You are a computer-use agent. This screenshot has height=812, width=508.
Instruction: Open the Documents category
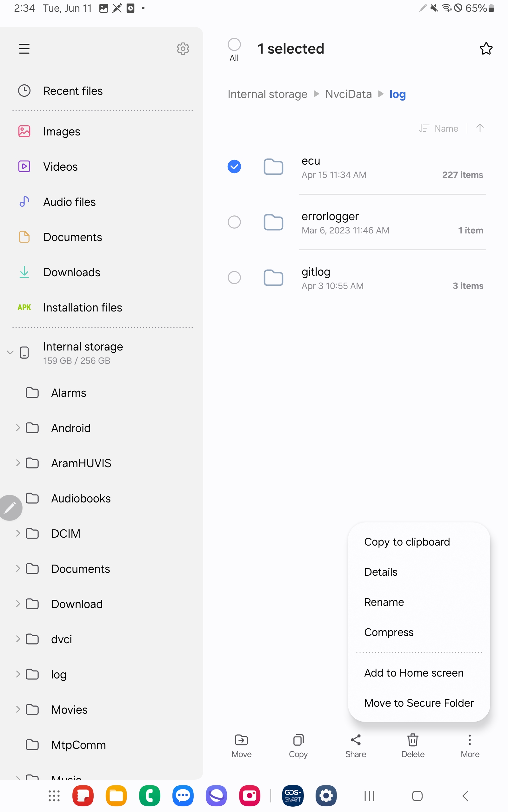click(102, 237)
